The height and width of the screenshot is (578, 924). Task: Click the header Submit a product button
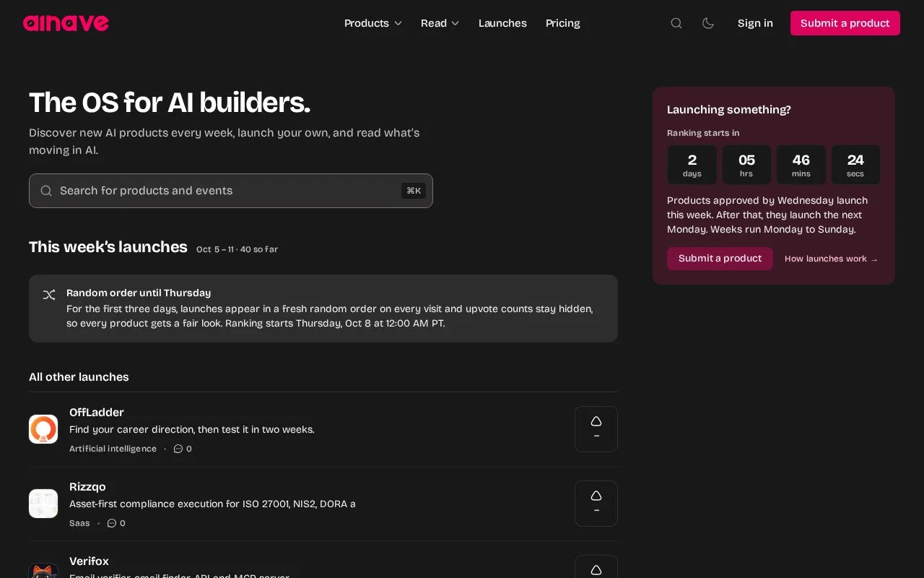point(845,23)
